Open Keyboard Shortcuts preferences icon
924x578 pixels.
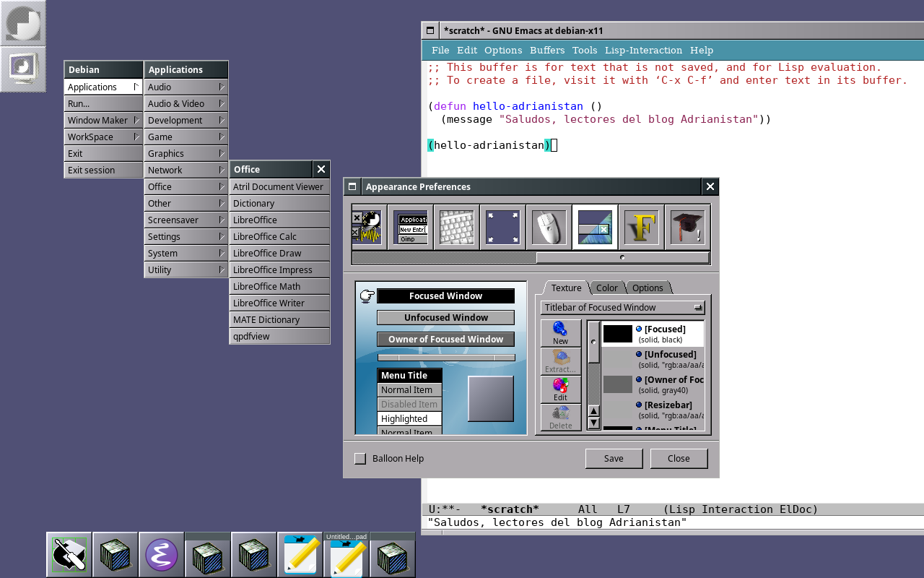pos(456,228)
